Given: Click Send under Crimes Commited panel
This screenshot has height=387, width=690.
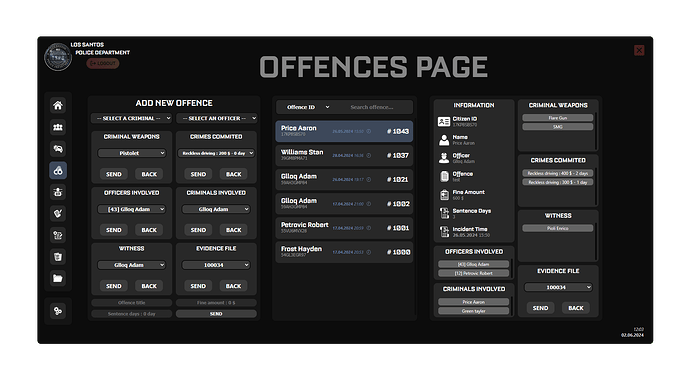Looking at the screenshot, I should (x=198, y=174).
